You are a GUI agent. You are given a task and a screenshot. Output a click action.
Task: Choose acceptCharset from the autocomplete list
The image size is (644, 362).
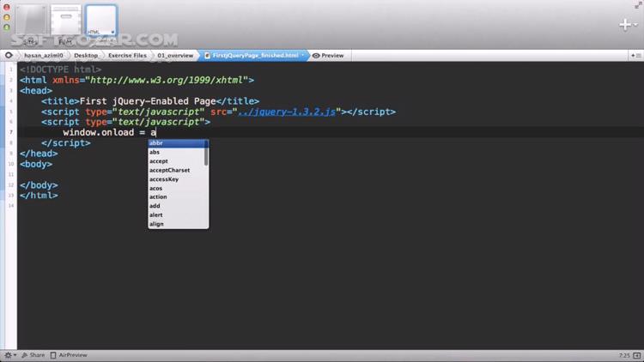pyautogui.click(x=176, y=170)
